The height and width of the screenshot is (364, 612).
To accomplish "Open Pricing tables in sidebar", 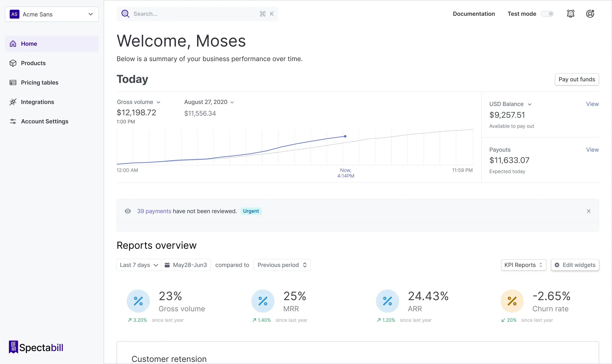I will coord(52,83).
